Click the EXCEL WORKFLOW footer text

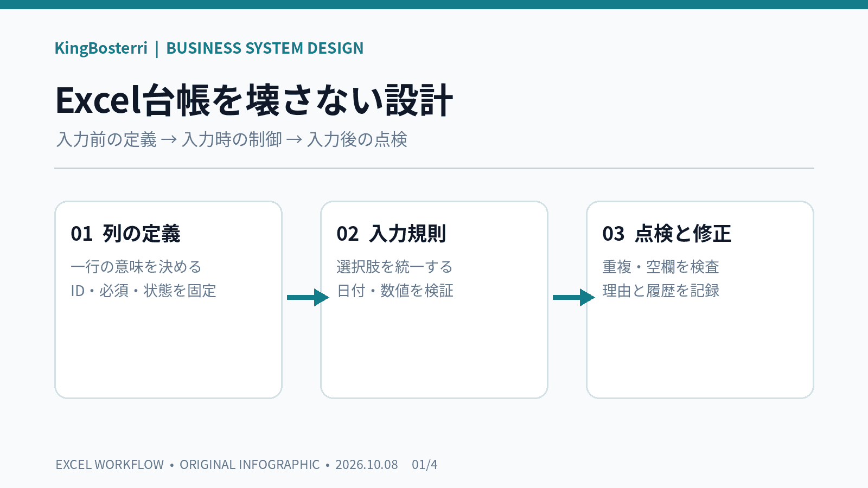coord(110,465)
